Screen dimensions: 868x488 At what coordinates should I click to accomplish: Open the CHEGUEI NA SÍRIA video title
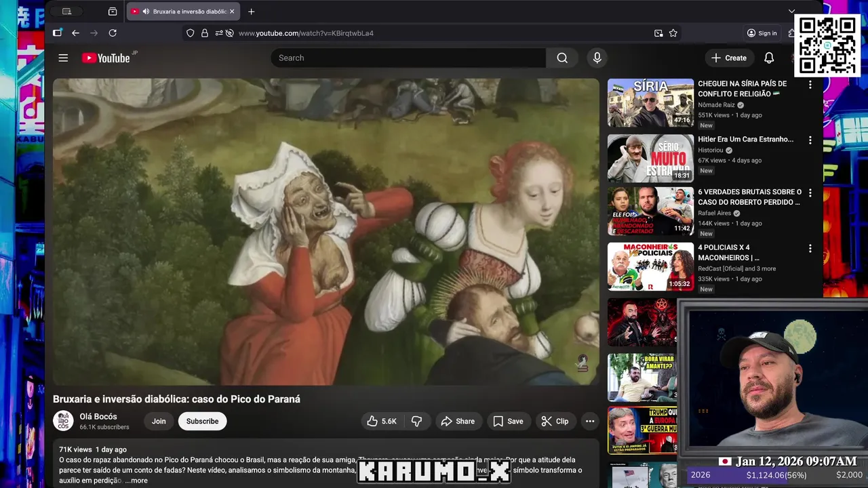(x=743, y=89)
